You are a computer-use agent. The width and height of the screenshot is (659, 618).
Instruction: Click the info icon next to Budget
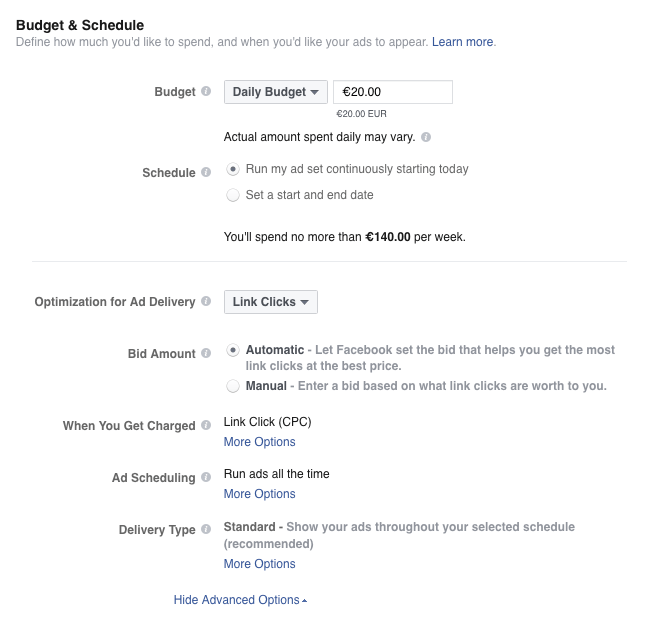pyautogui.click(x=206, y=91)
